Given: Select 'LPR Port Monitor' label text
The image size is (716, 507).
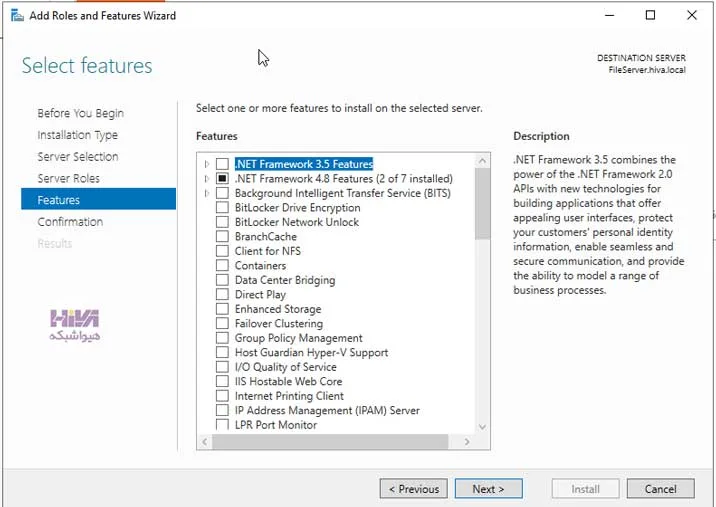Looking at the screenshot, I should tap(276, 425).
